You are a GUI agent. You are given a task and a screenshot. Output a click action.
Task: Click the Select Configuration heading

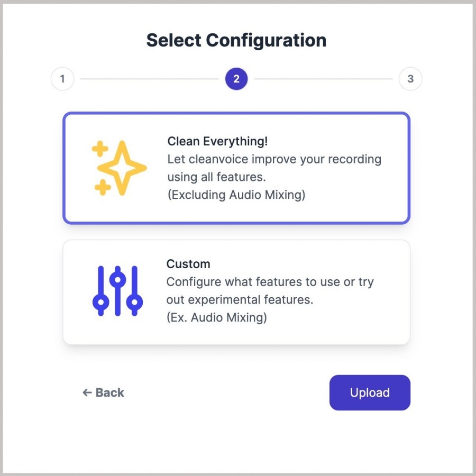coord(236,40)
